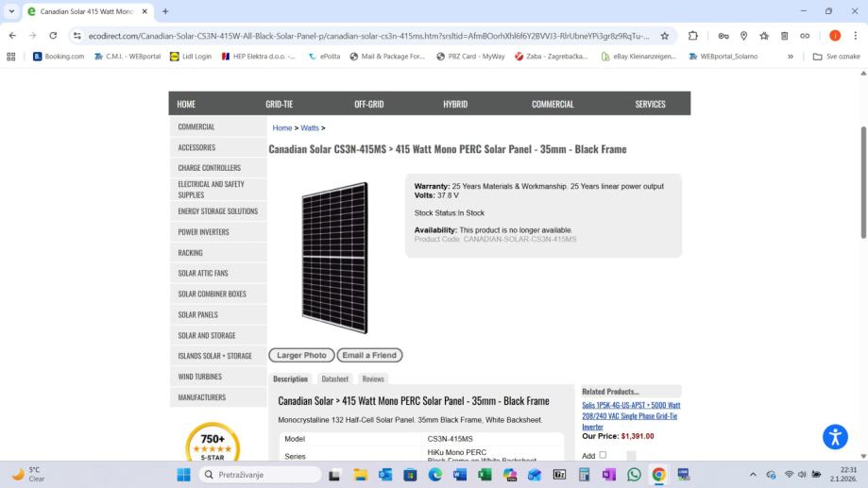
Task: Switch to the Reviews tab
Action: [x=372, y=379]
